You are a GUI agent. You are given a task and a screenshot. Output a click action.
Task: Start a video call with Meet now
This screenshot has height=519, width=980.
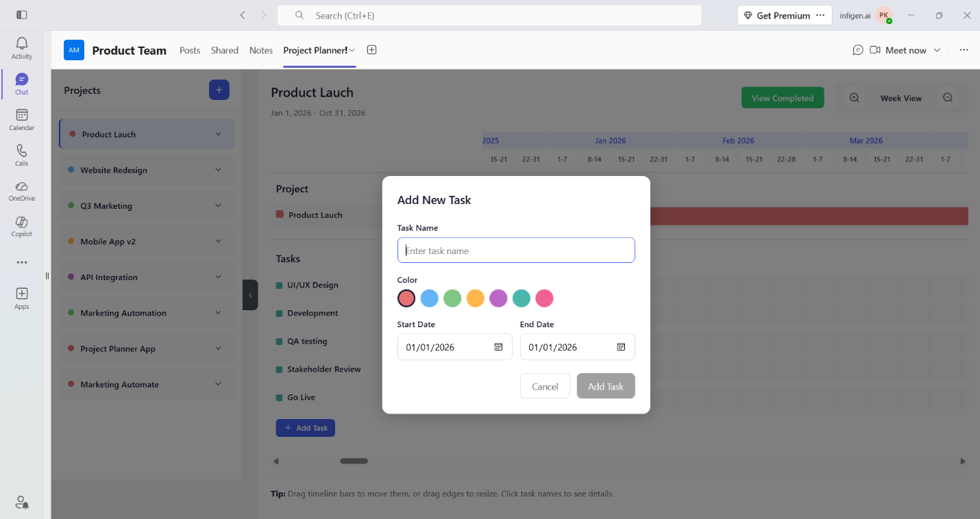tap(898, 50)
